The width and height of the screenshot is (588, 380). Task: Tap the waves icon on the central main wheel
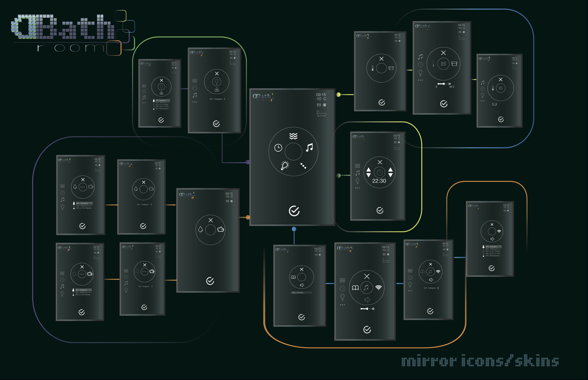click(293, 136)
